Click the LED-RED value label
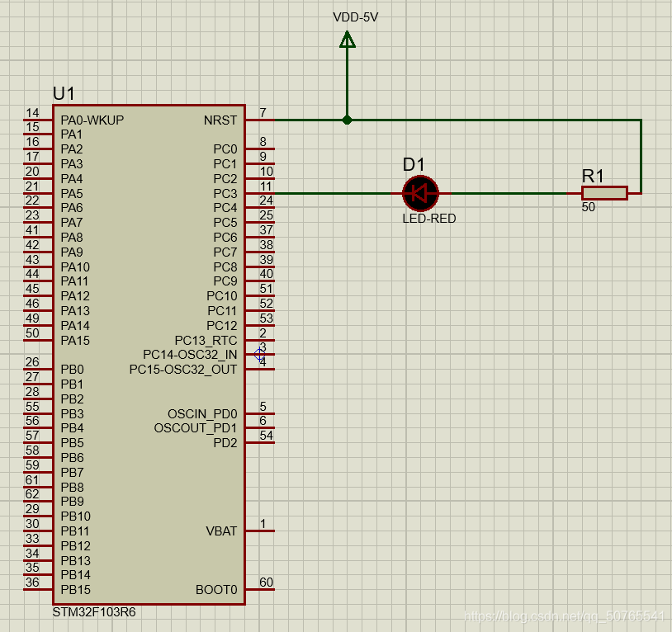The height and width of the screenshot is (632, 672). coord(429,219)
